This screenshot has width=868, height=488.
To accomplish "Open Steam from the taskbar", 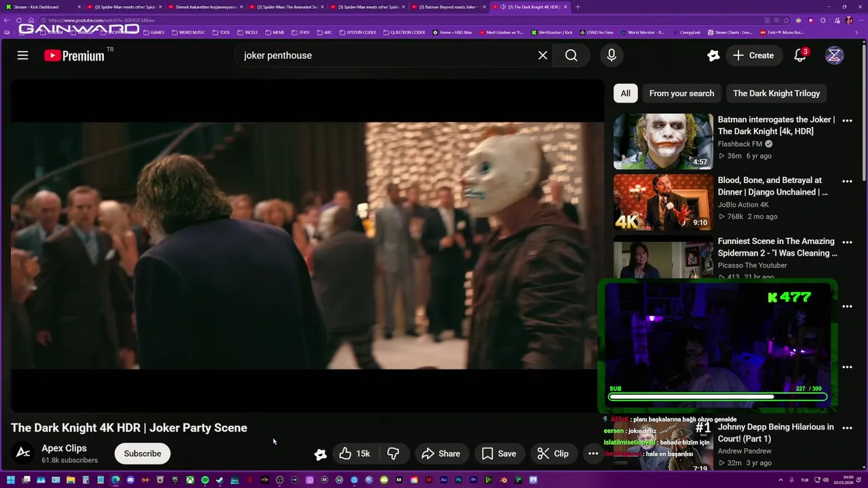I will 220,480.
